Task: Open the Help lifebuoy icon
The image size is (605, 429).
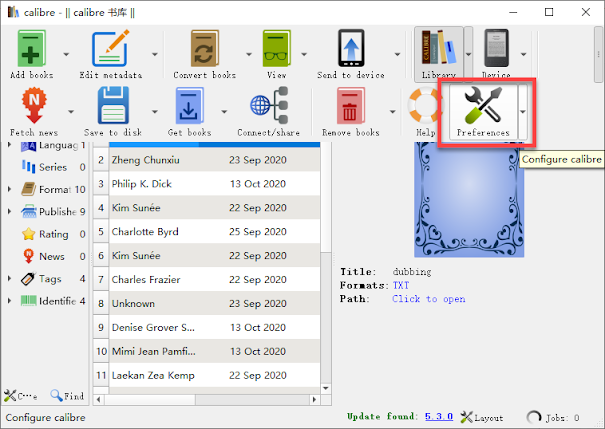Action: point(426,105)
